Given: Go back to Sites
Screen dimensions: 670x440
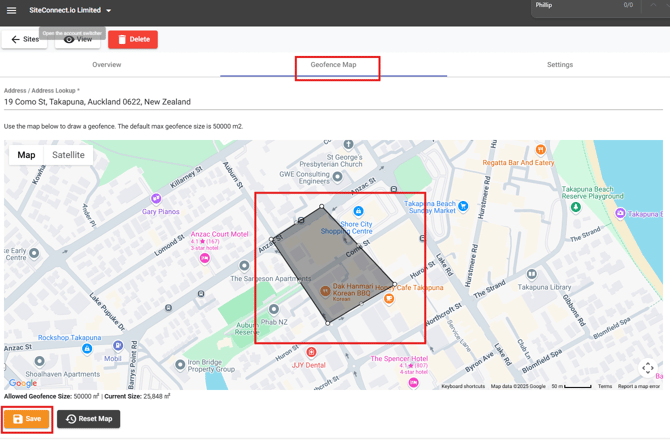Looking at the screenshot, I should coord(25,40).
